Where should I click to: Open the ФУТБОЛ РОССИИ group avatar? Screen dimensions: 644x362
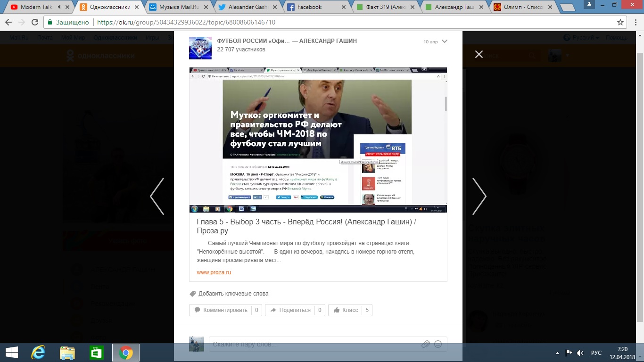(200, 48)
